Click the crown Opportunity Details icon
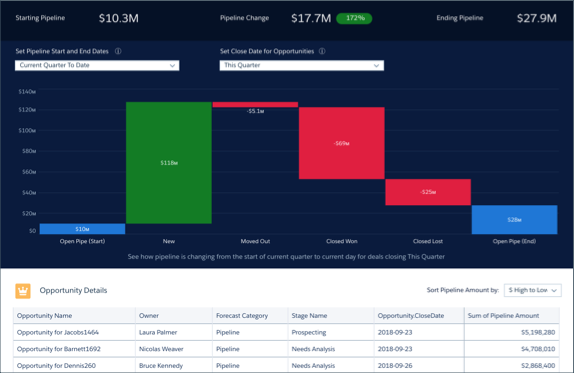The image size is (574, 373). (x=23, y=291)
